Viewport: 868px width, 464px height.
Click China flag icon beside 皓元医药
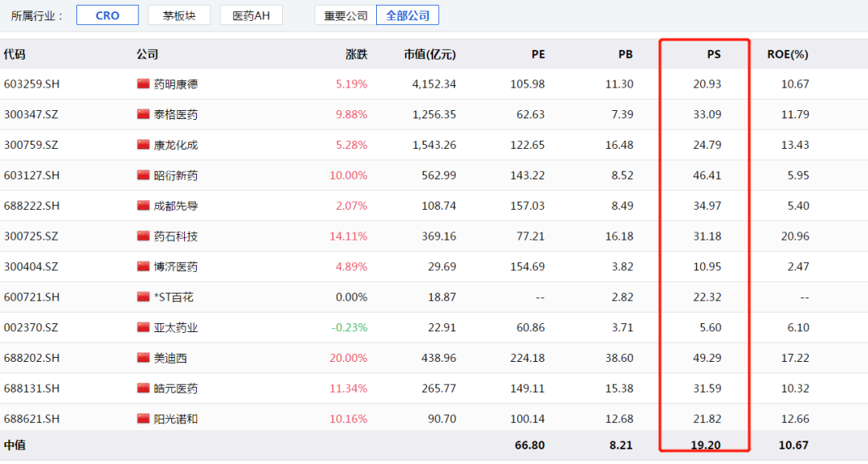pyautogui.click(x=143, y=388)
